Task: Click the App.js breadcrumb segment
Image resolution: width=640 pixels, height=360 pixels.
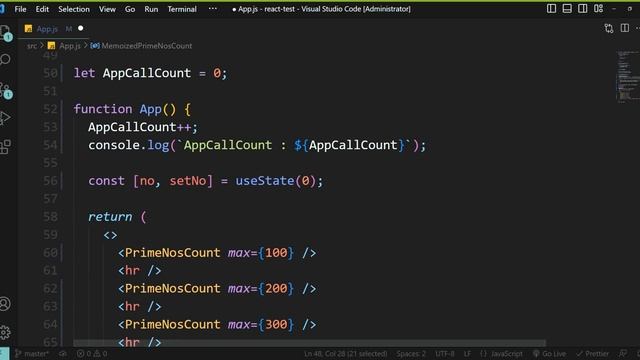Action: (x=69, y=46)
